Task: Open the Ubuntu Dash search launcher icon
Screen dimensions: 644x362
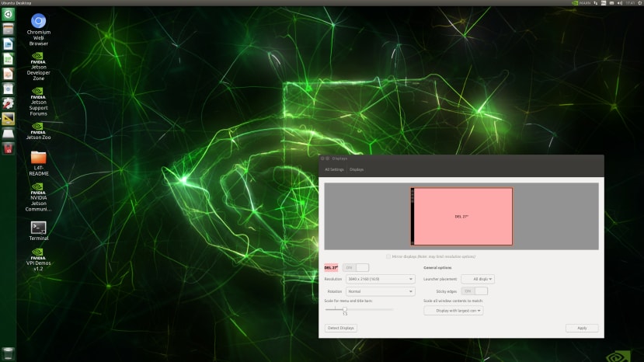Action: (x=8, y=15)
